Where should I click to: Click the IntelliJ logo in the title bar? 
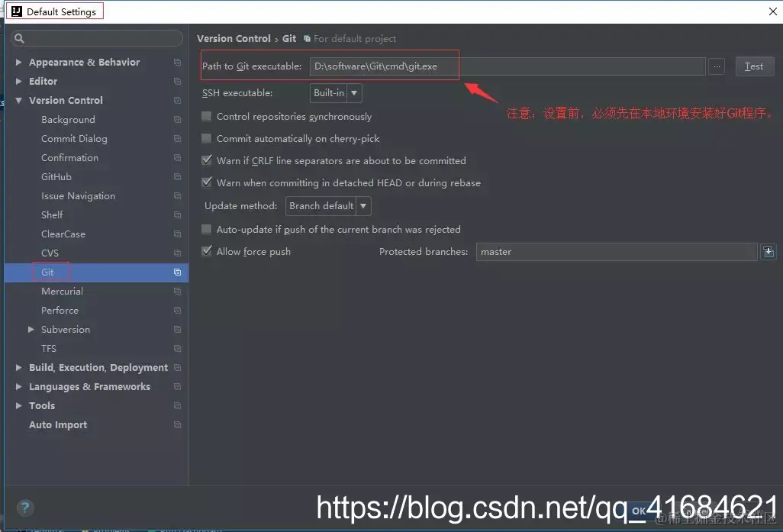[17, 11]
